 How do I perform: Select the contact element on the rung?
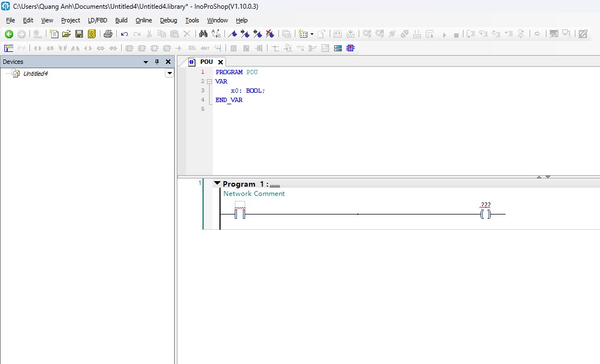point(240,214)
